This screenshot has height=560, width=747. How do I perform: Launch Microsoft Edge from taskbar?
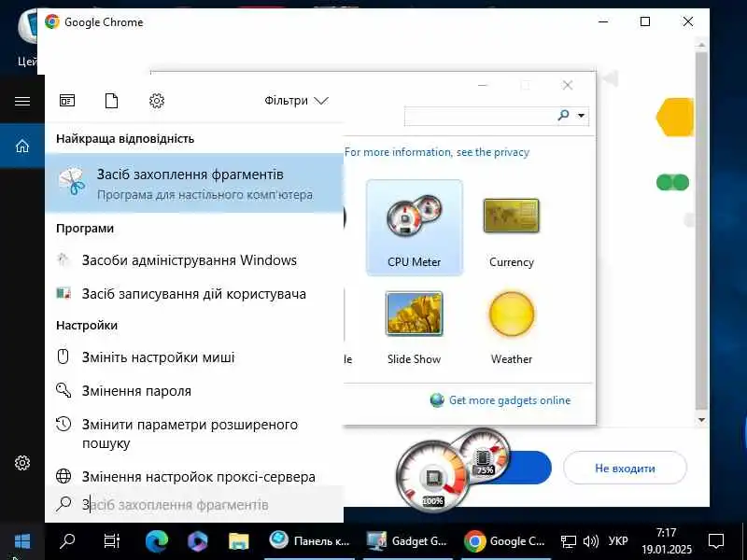[x=156, y=541]
